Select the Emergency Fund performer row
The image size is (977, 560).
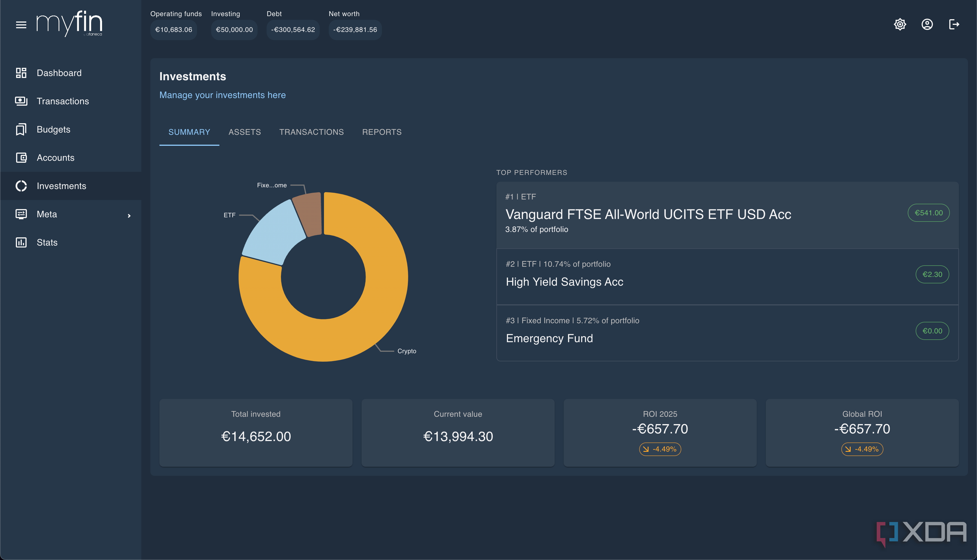point(727,333)
